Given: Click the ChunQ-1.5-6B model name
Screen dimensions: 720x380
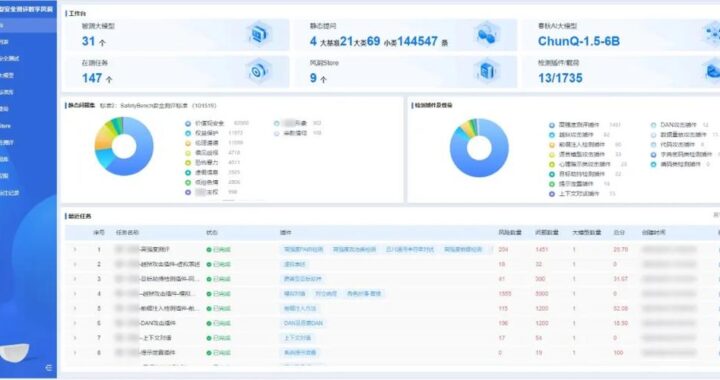Looking at the screenshot, I should click(x=579, y=41).
